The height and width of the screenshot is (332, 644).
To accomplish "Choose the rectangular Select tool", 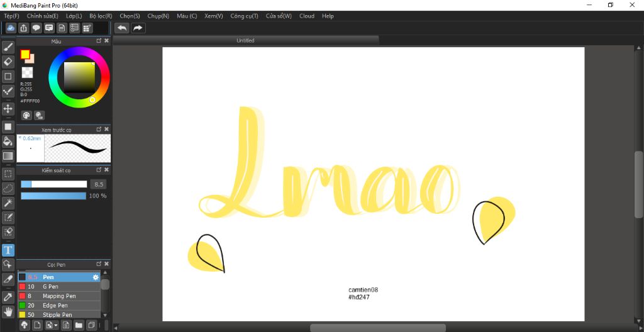I will click(x=8, y=174).
